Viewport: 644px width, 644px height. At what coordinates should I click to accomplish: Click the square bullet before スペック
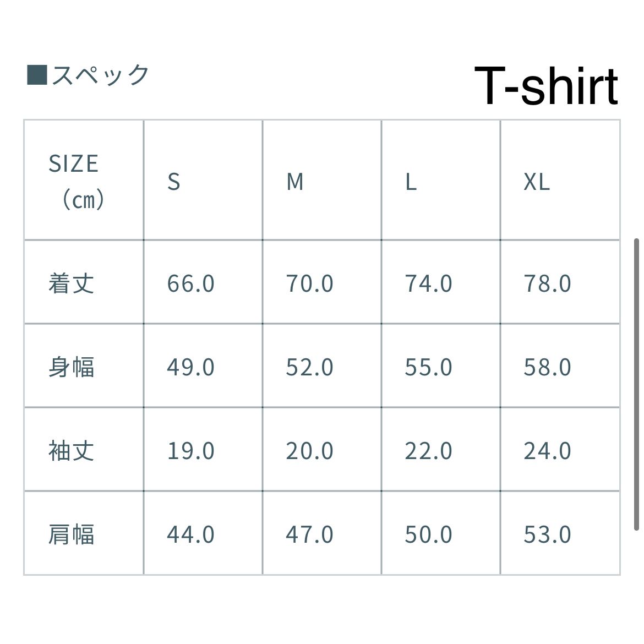point(37,75)
